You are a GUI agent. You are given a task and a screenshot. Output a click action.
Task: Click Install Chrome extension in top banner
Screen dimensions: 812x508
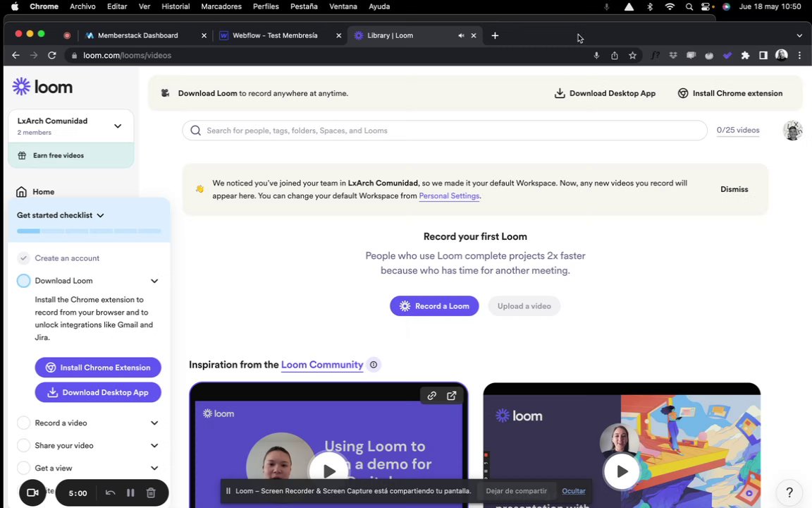pyautogui.click(x=730, y=93)
